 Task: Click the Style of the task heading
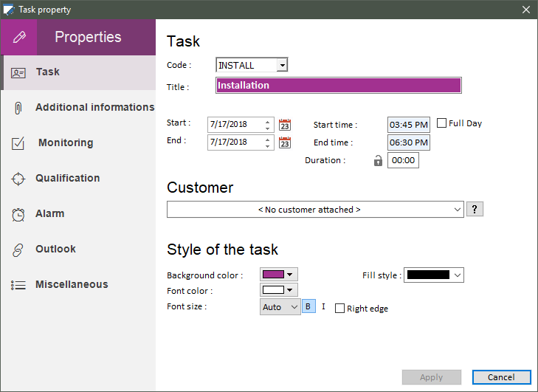(222, 250)
